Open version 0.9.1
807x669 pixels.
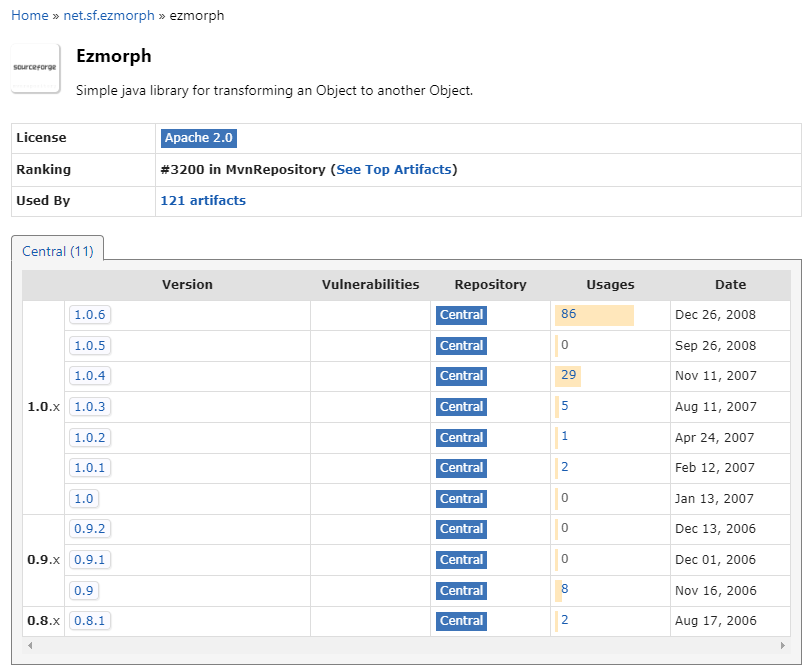click(x=90, y=559)
